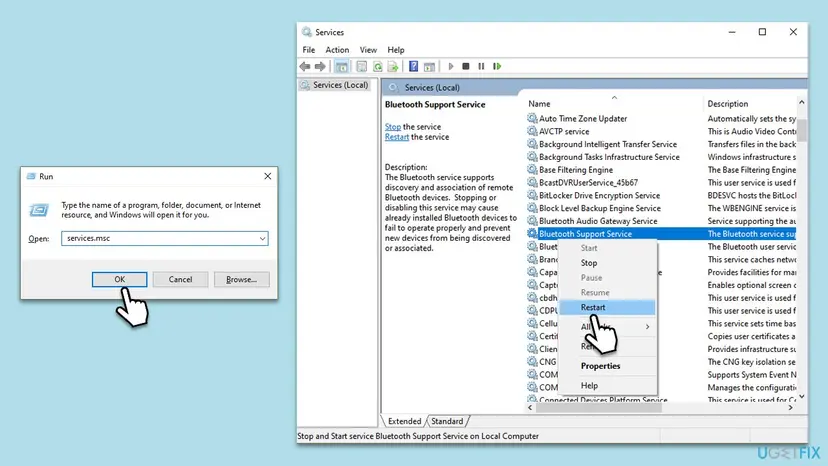Click the Start Service play toolbar icon

(x=451, y=67)
